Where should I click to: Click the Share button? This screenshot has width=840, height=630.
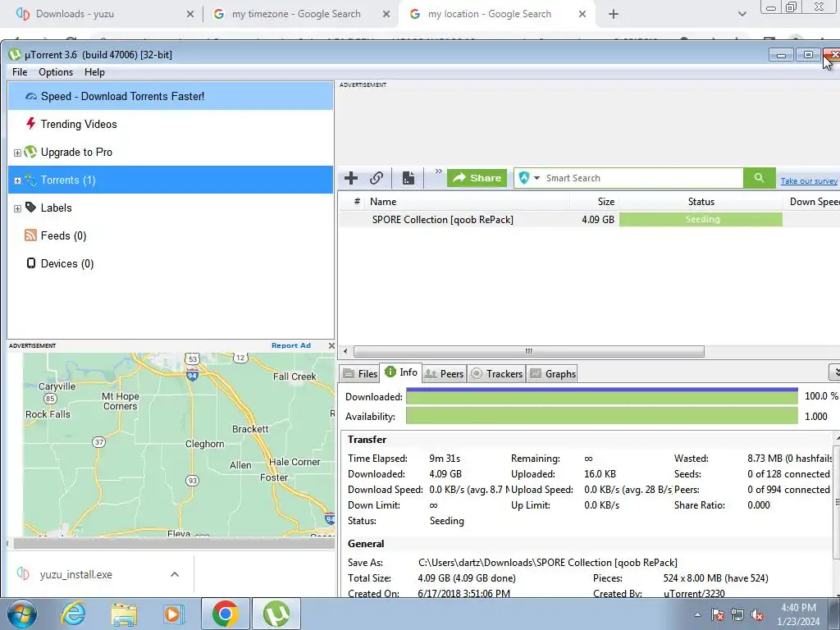click(x=477, y=178)
